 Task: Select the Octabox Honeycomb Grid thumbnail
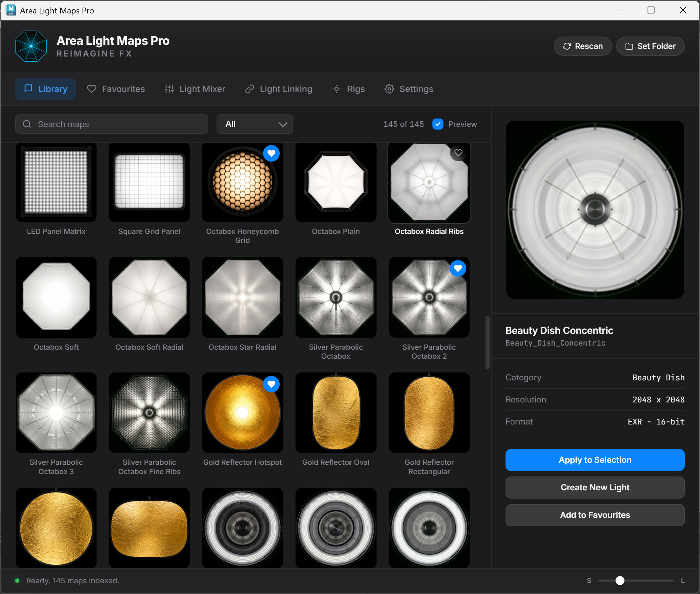(242, 182)
